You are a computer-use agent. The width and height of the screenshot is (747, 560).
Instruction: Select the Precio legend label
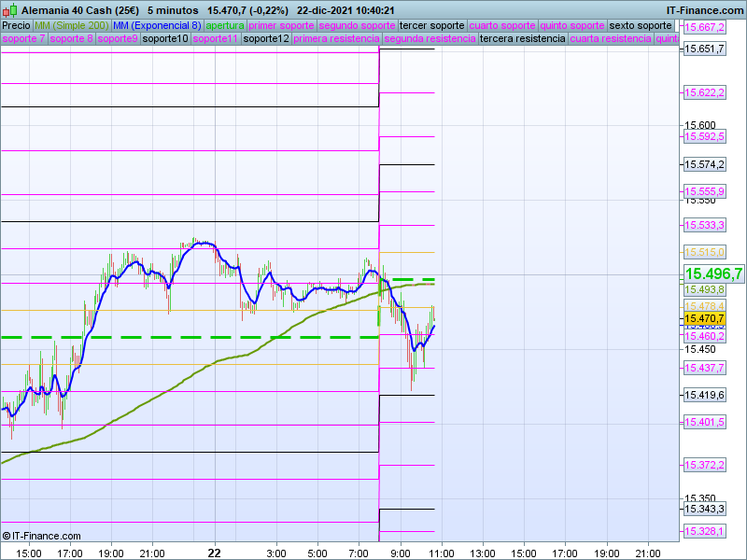[x=16, y=26]
